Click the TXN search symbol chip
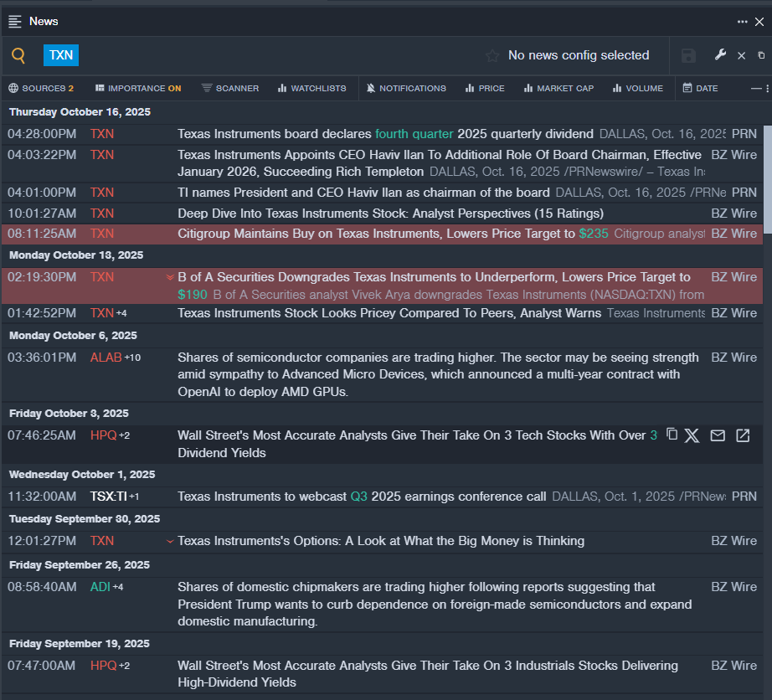Image resolution: width=772 pixels, height=700 pixels. point(61,55)
